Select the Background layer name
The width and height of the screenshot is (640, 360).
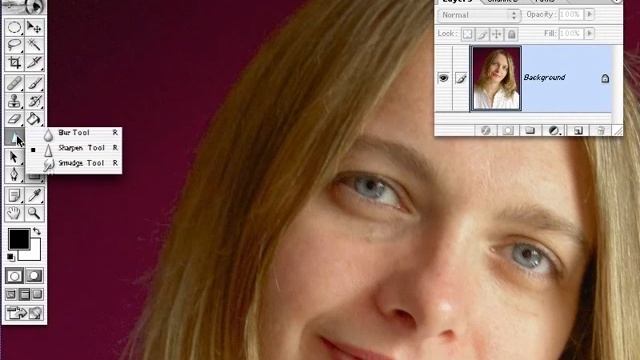coord(544,77)
